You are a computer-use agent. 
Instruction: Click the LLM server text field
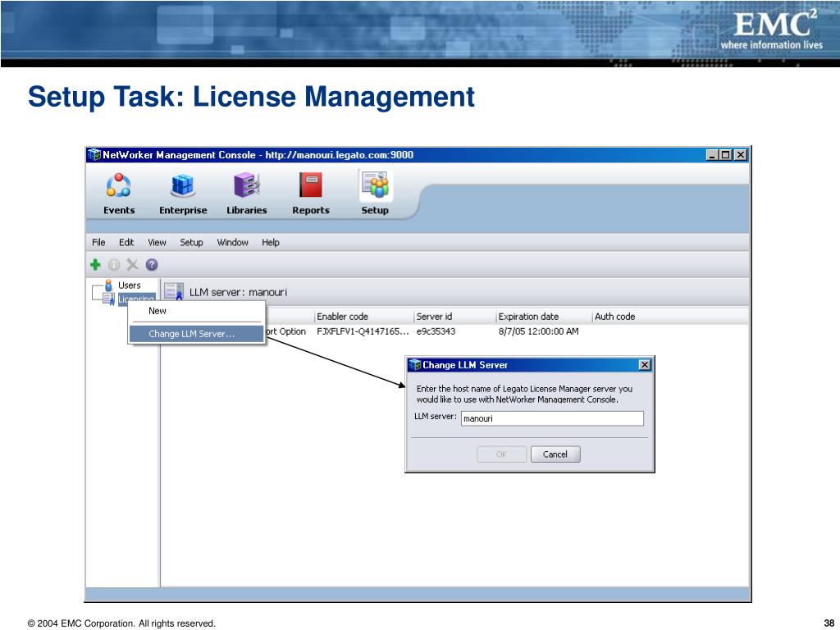coord(552,418)
